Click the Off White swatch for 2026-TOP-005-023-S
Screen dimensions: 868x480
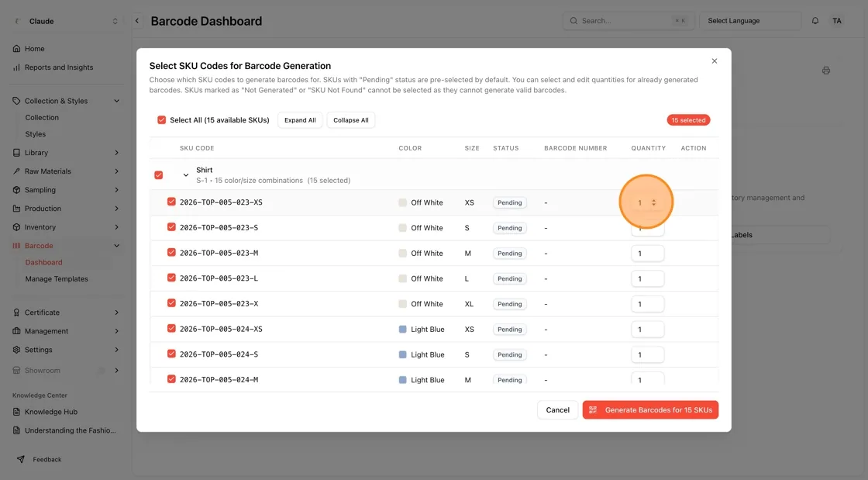pos(402,228)
